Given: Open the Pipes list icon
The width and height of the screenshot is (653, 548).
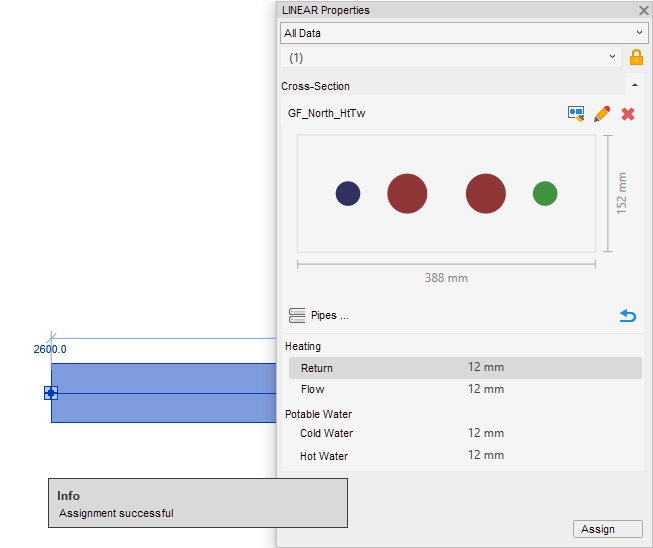Looking at the screenshot, I should tap(297, 315).
